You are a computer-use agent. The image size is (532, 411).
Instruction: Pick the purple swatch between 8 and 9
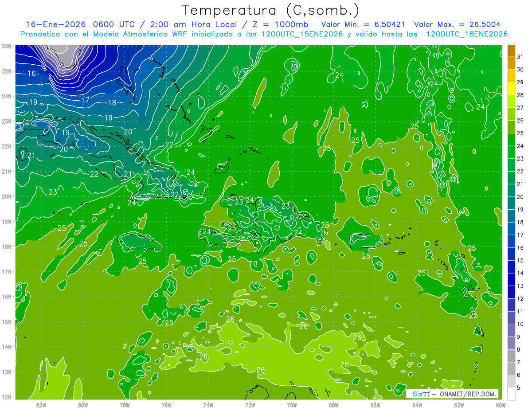click(511, 343)
